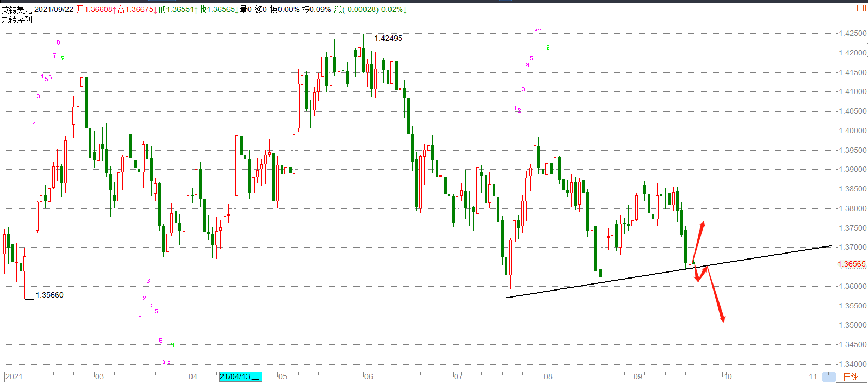Click the 11 month label on time axis
Viewport: 868px width, 383px height.
813,376
